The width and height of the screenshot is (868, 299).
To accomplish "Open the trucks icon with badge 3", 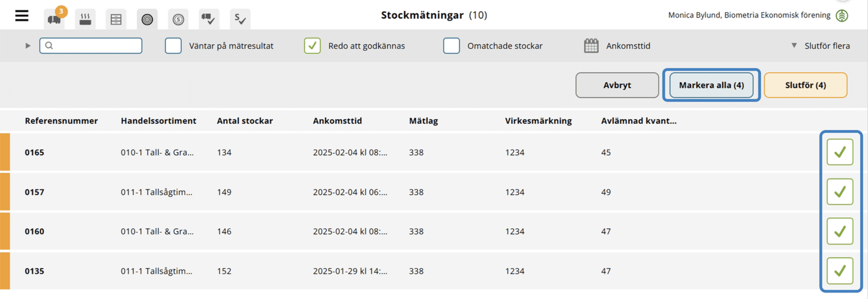I will pos(54,19).
